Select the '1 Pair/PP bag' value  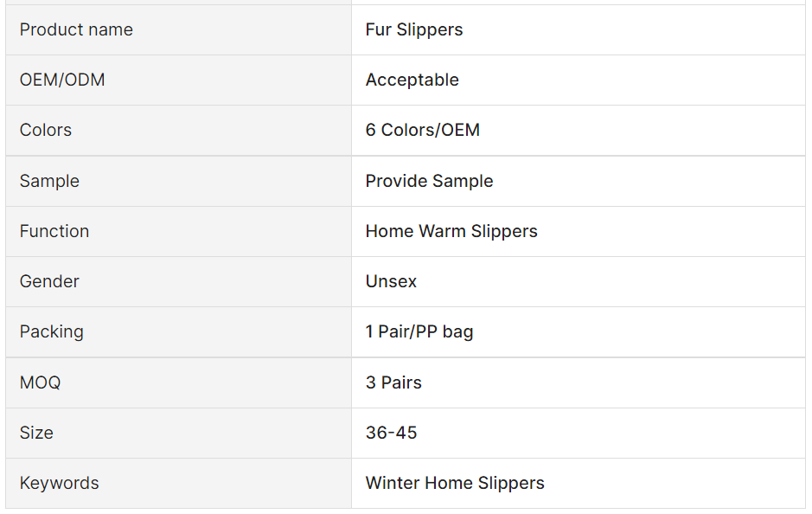(419, 331)
